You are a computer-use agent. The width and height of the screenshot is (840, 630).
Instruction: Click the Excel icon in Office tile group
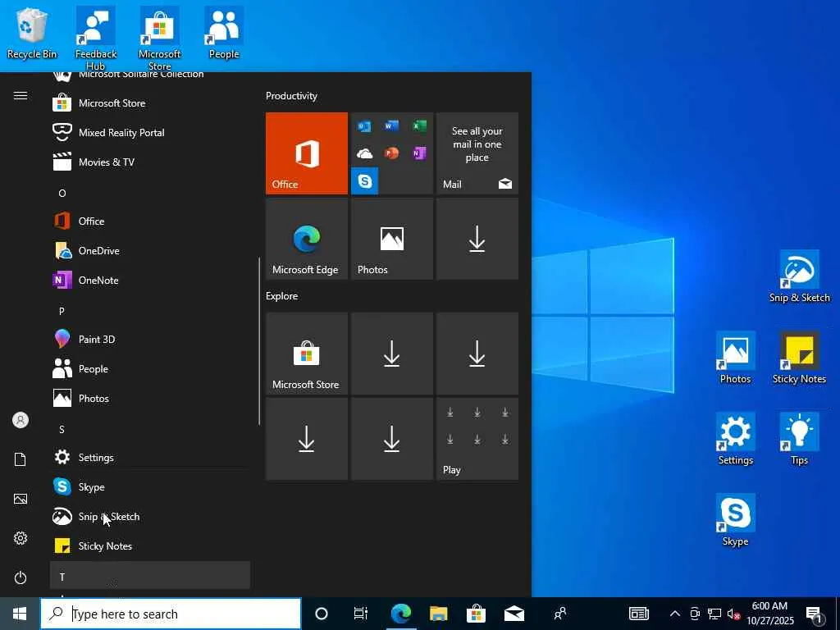tap(419, 126)
